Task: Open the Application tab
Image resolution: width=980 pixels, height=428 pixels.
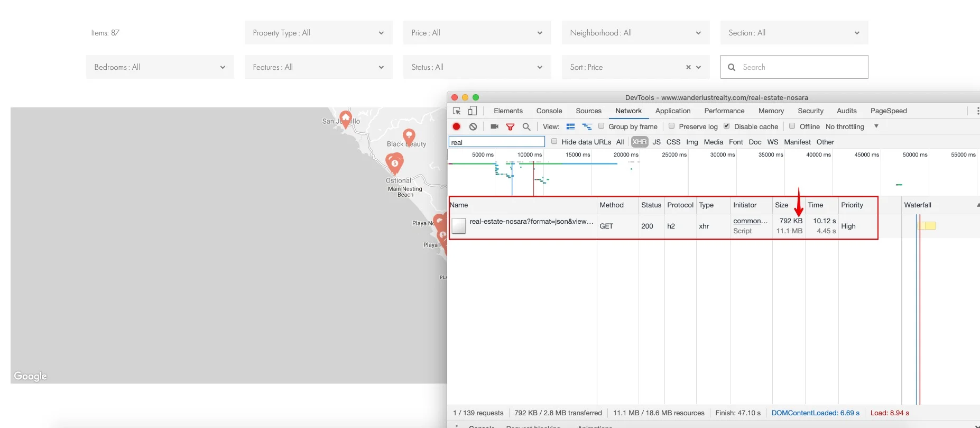Action: click(x=673, y=111)
